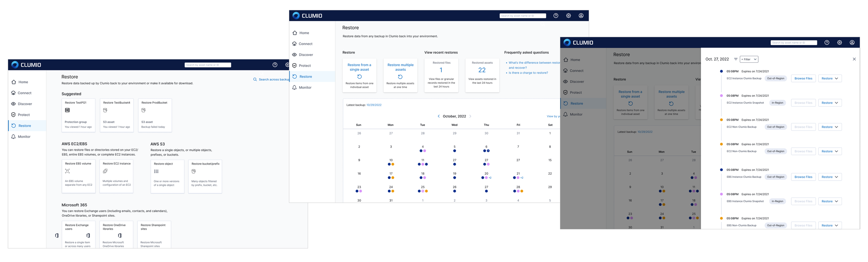This screenshot has width=868, height=262.
Task: Select Protect in the Suggested restores window sidebar
Action: [x=24, y=115]
